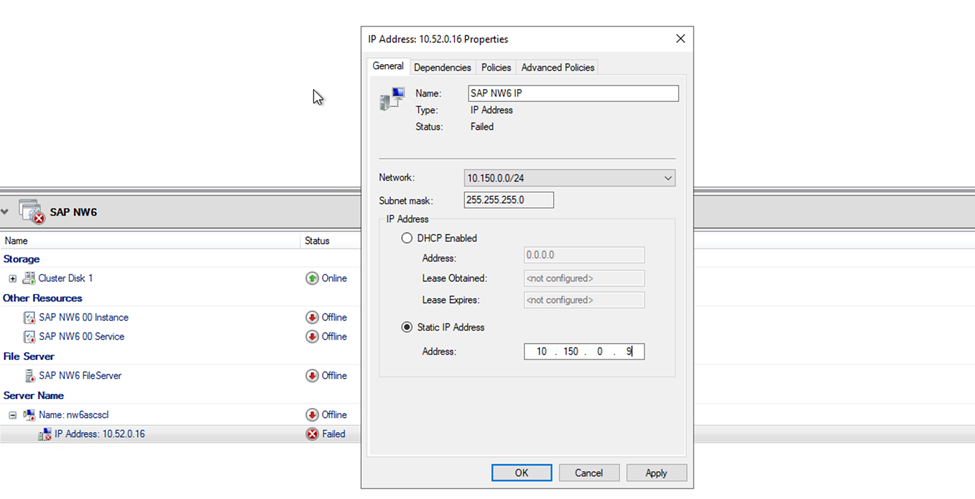
Task: Select the SAP NW6 00 Service row
Action: [180, 337]
